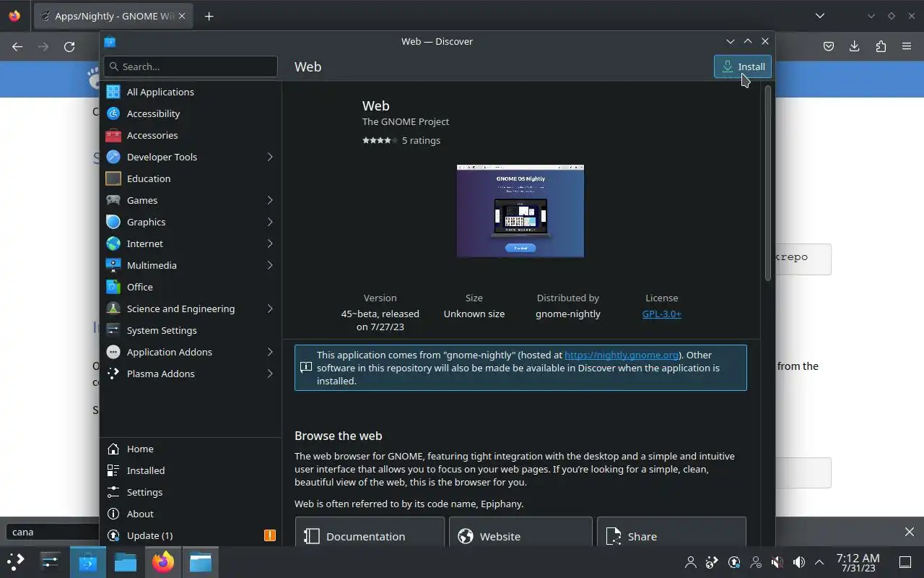Click Discover icon in the taskbar
The width and height of the screenshot is (924, 578).
[x=88, y=561]
